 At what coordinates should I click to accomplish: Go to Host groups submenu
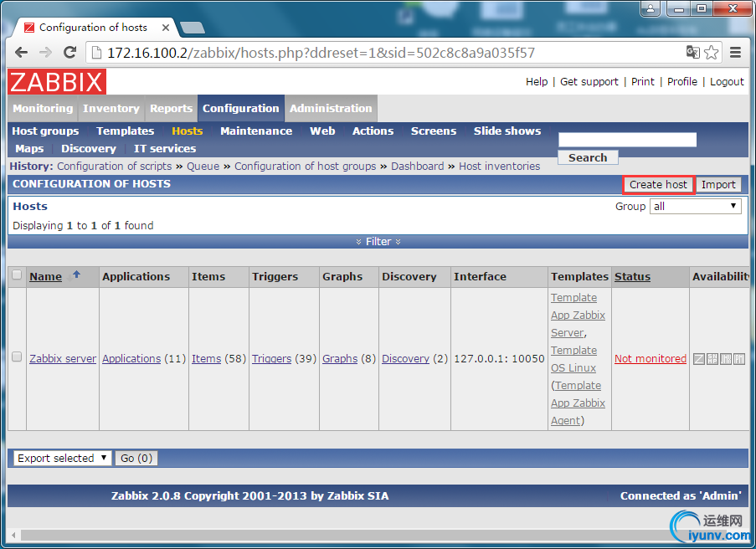[x=45, y=131]
